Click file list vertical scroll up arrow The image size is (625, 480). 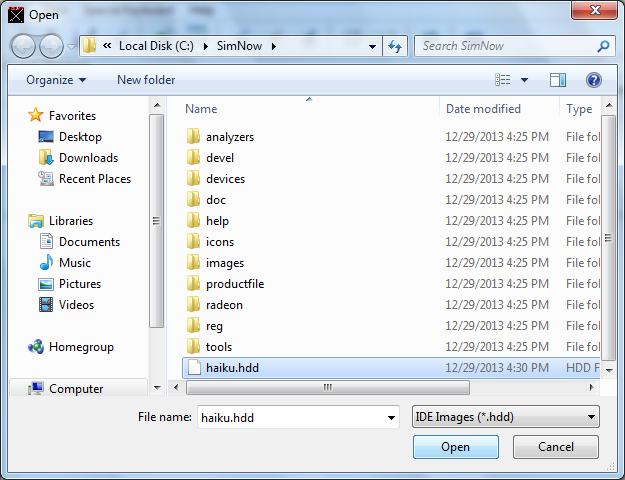[609, 105]
